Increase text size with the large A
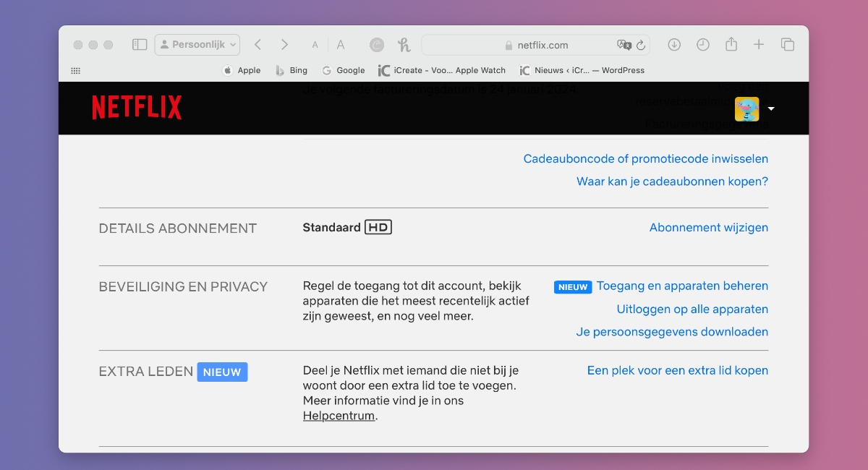This screenshot has width=868, height=470. [341, 44]
